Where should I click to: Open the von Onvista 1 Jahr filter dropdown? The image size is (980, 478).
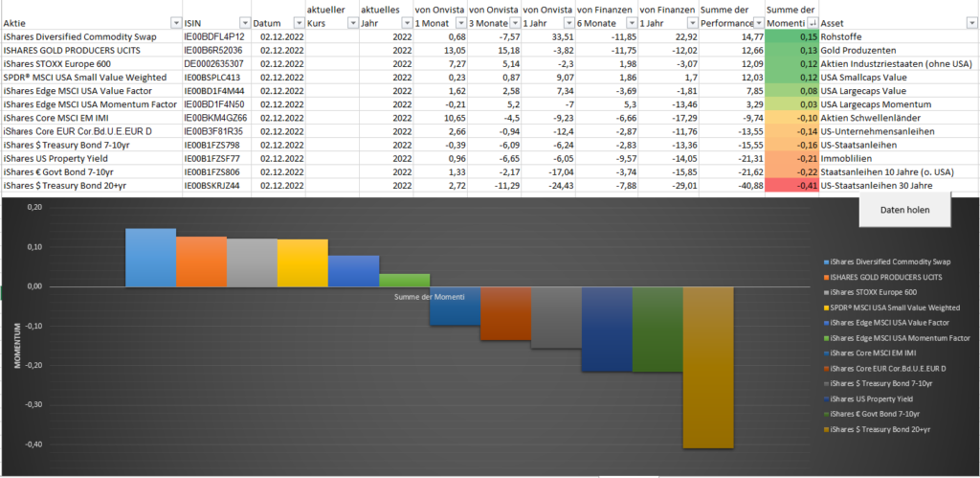point(568,23)
